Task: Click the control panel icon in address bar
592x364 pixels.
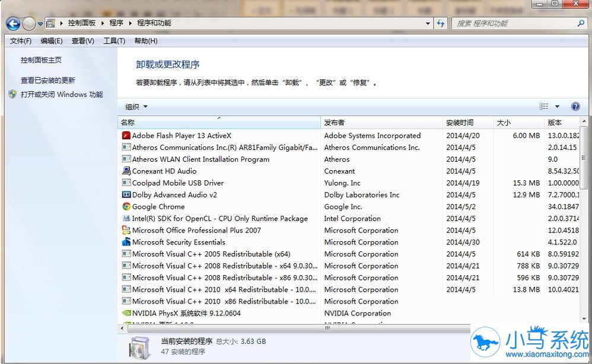Action: tap(50, 23)
